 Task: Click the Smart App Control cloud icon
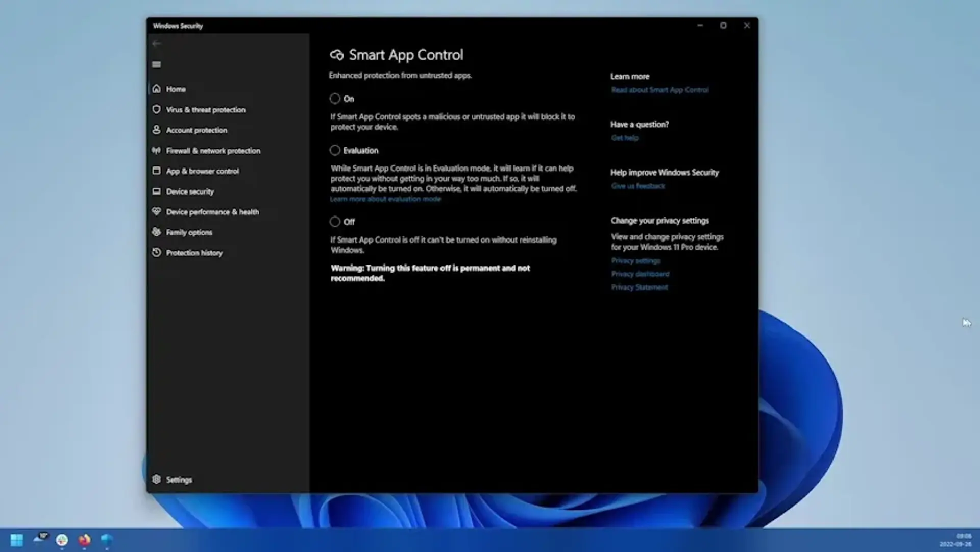(336, 55)
